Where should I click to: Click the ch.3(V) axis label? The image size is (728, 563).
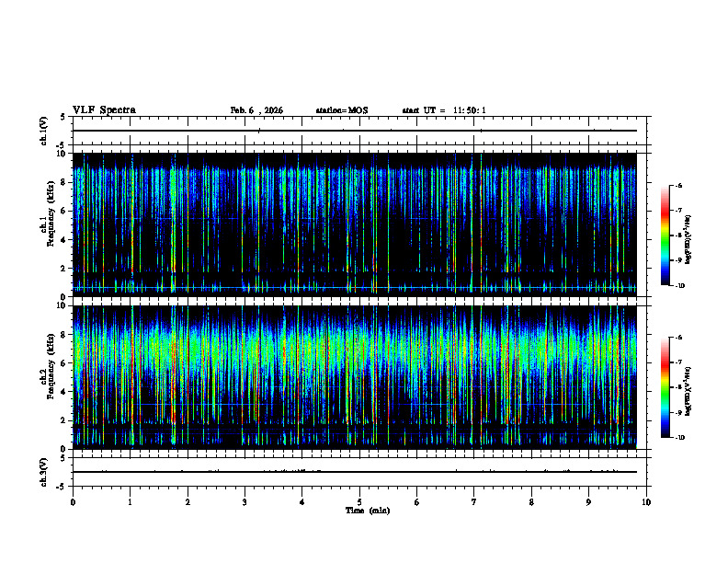(x=44, y=472)
